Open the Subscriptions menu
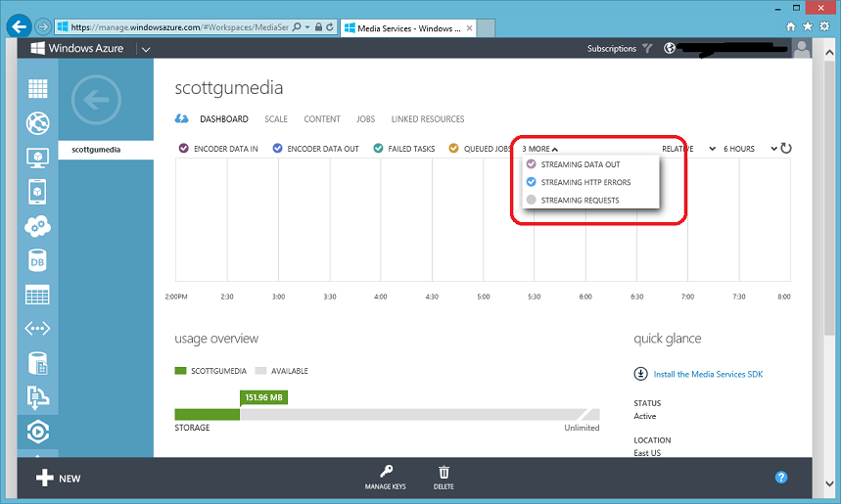Image resolution: width=841 pixels, height=504 pixels. click(x=612, y=48)
